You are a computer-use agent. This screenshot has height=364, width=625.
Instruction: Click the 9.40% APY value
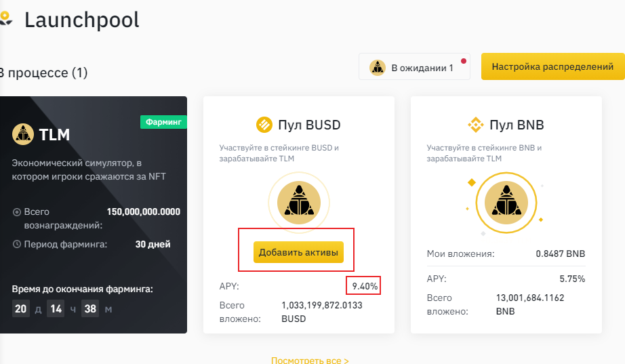[365, 286]
